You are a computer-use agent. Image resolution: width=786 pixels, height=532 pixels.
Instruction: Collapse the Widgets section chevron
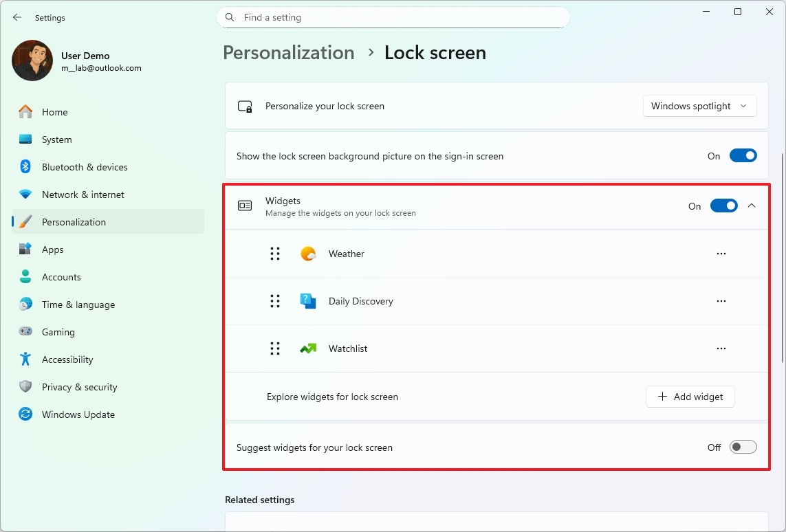(x=752, y=206)
